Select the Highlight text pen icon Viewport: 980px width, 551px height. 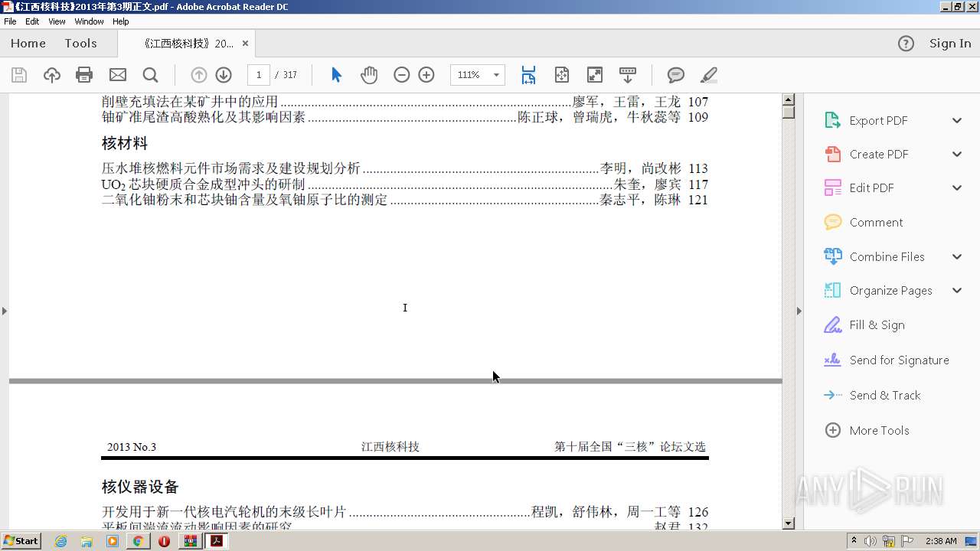[709, 75]
